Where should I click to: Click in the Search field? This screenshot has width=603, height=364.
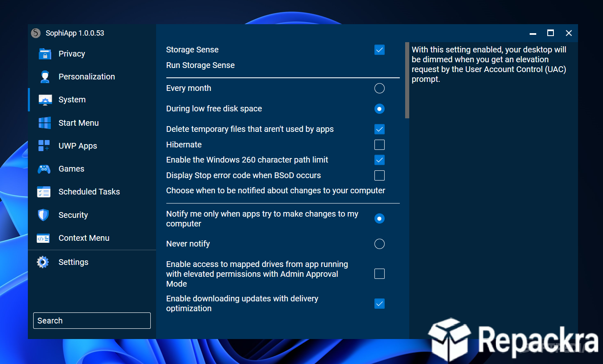pyautogui.click(x=92, y=321)
